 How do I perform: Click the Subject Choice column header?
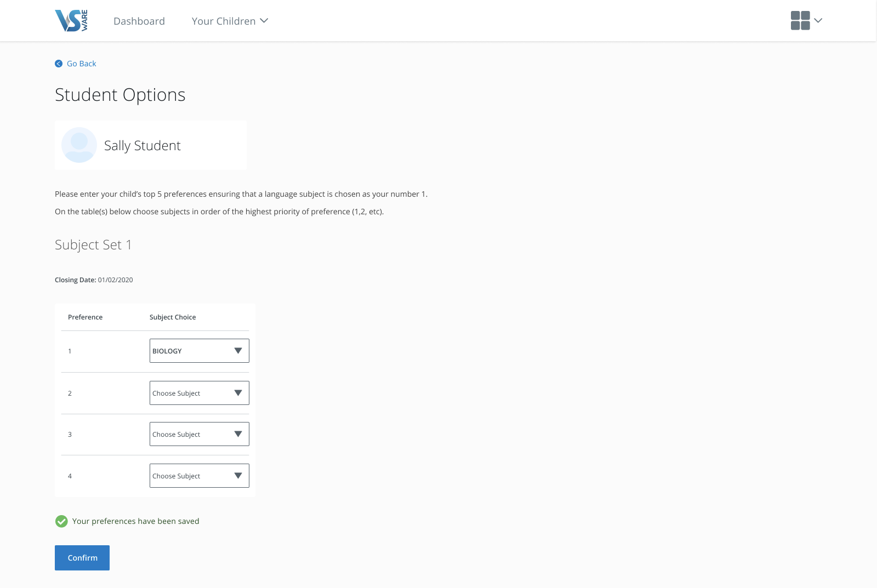pos(173,317)
